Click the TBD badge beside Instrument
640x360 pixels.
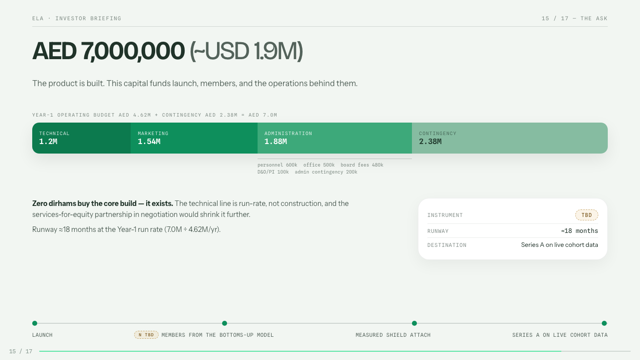587,215
